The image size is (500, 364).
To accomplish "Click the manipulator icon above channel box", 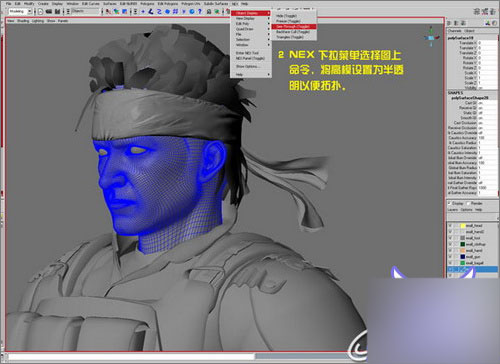I will point(487,23).
